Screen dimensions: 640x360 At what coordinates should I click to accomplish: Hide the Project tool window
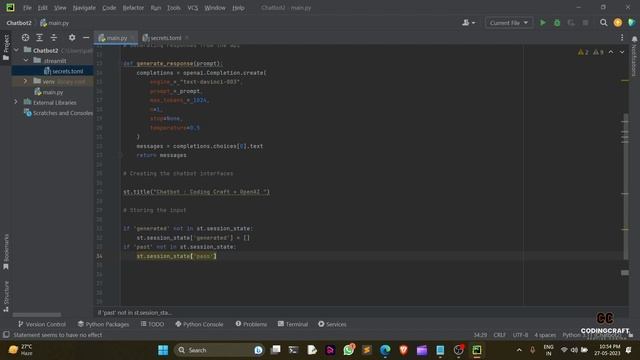86,38
